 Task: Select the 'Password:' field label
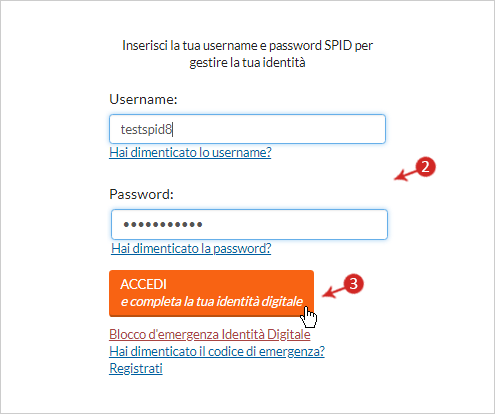click(142, 194)
